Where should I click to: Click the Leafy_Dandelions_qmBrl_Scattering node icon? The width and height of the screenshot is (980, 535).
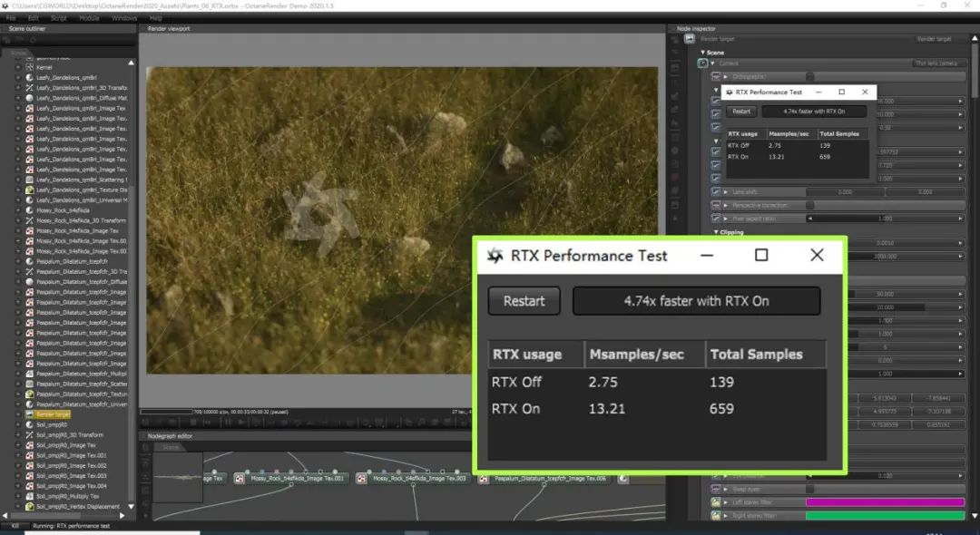29,180
